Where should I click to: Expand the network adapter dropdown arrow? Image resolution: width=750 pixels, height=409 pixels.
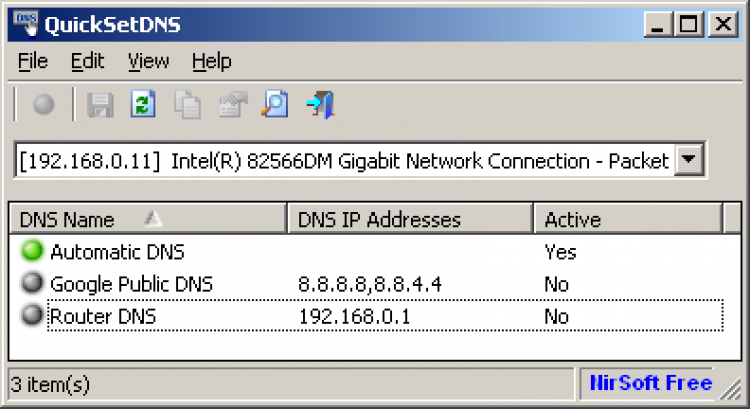pyautogui.click(x=689, y=161)
